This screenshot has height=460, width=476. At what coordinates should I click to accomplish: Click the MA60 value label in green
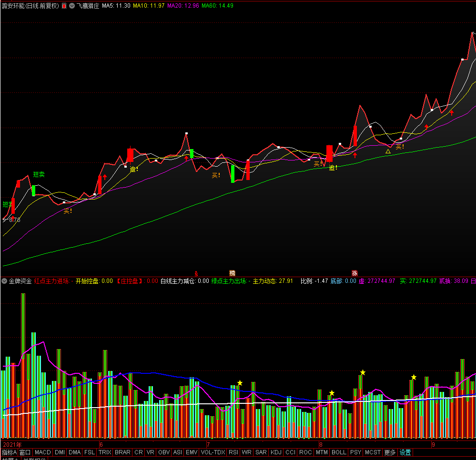pyautogui.click(x=217, y=6)
